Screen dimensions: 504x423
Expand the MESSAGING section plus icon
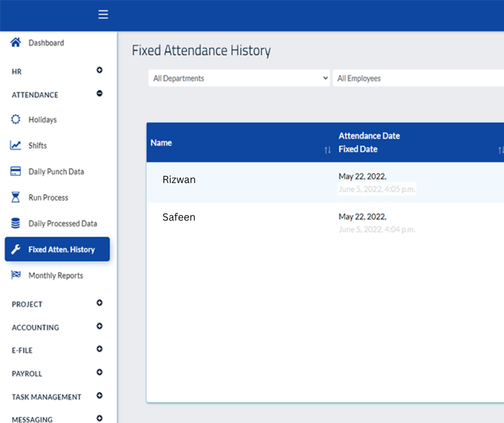point(100,418)
